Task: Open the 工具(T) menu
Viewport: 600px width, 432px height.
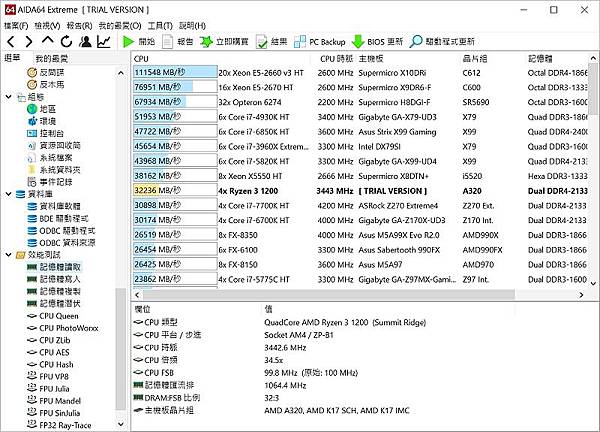Action: point(160,26)
